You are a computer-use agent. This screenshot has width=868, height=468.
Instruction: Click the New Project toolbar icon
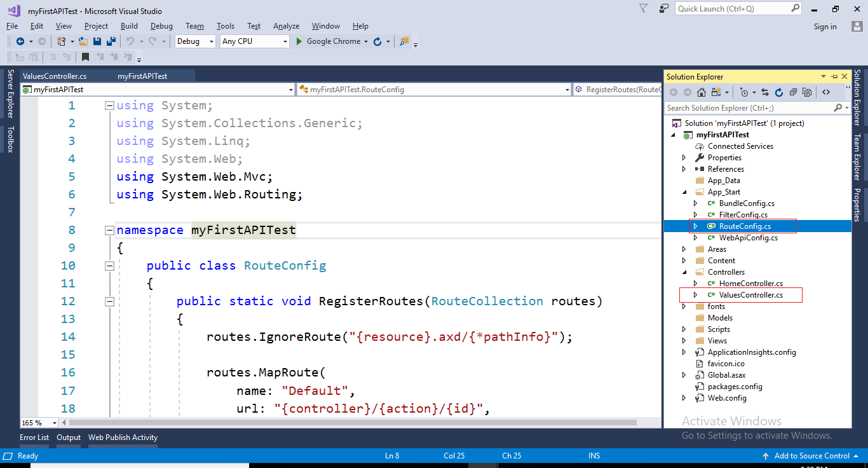click(x=61, y=41)
